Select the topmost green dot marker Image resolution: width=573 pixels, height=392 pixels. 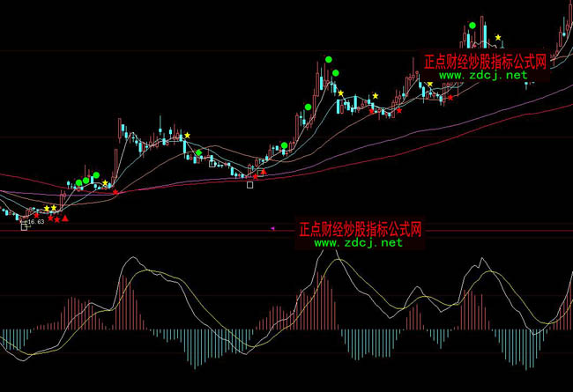pos(473,25)
